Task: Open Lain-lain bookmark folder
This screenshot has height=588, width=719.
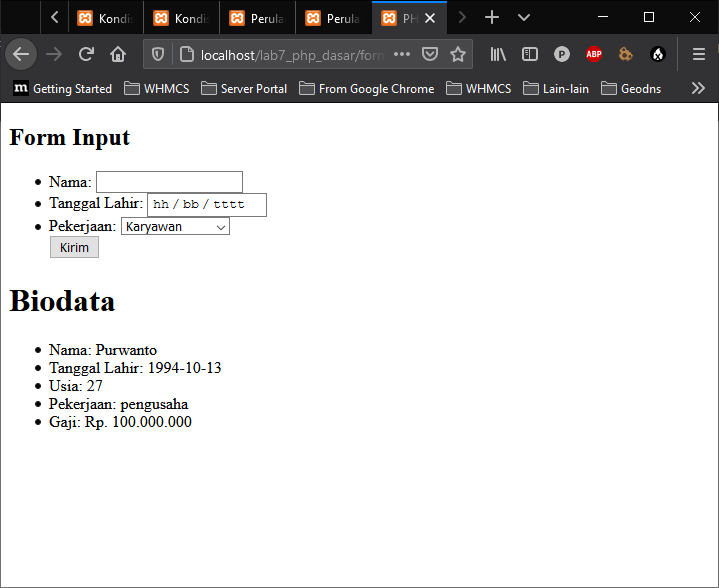Action: (x=556, y=89)
